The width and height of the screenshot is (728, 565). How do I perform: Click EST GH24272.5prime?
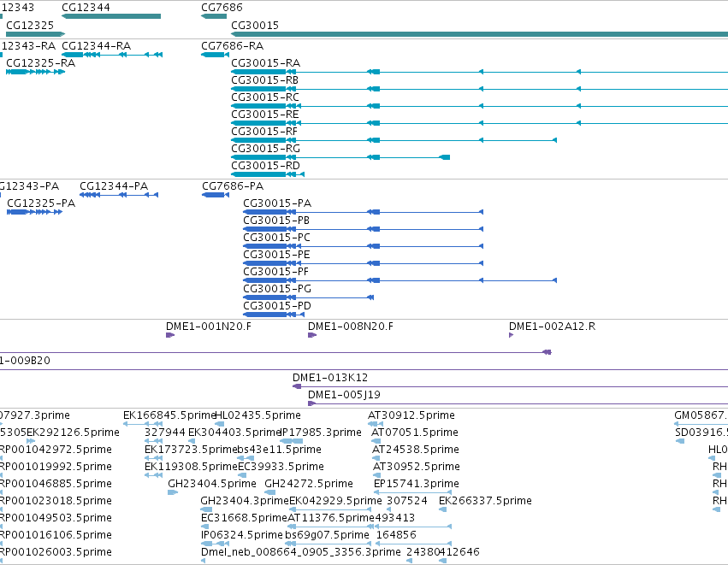309,484
